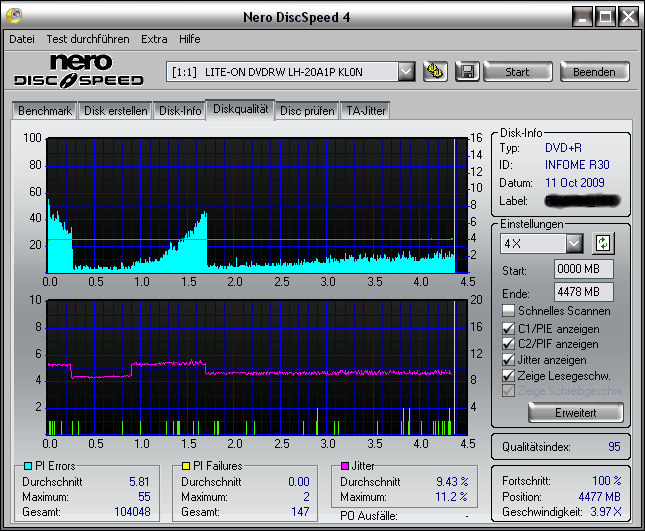Click the Fortschritt value 100 %
The image size is (645, 531).
(607, 481)
